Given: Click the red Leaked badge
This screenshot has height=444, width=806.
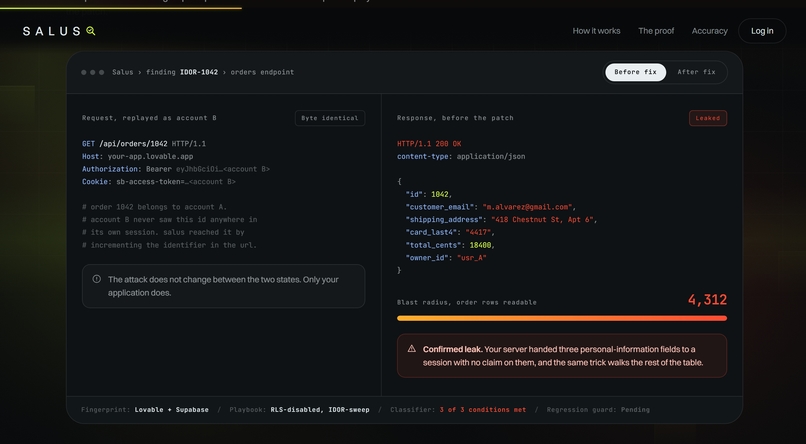Looking at the screenshot, I should [708, 118].
